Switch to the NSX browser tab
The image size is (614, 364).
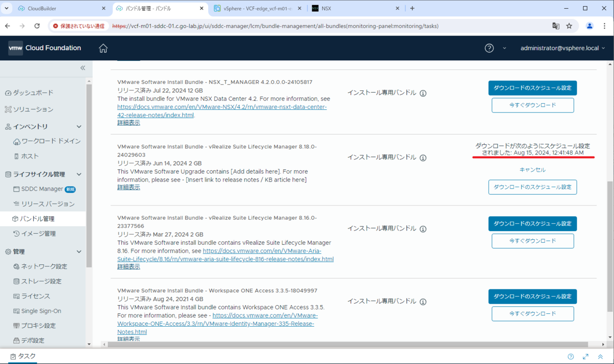[356, 8]
